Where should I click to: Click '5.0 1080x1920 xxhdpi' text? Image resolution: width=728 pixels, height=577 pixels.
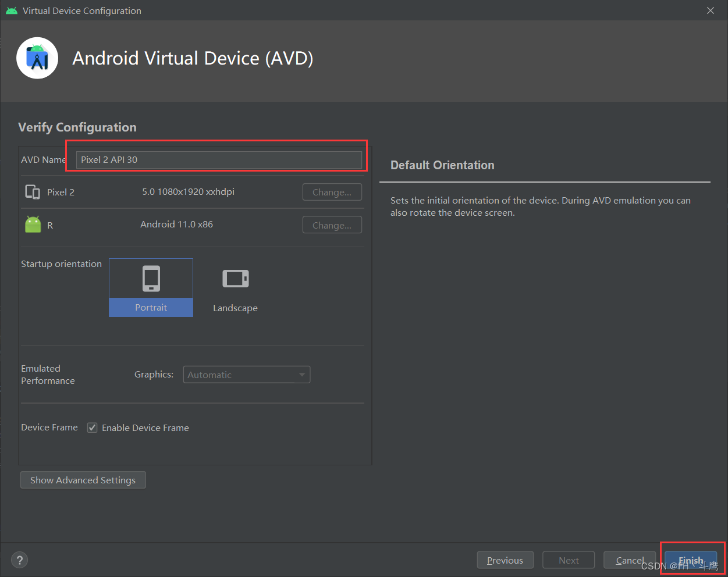tap(188, 191)
